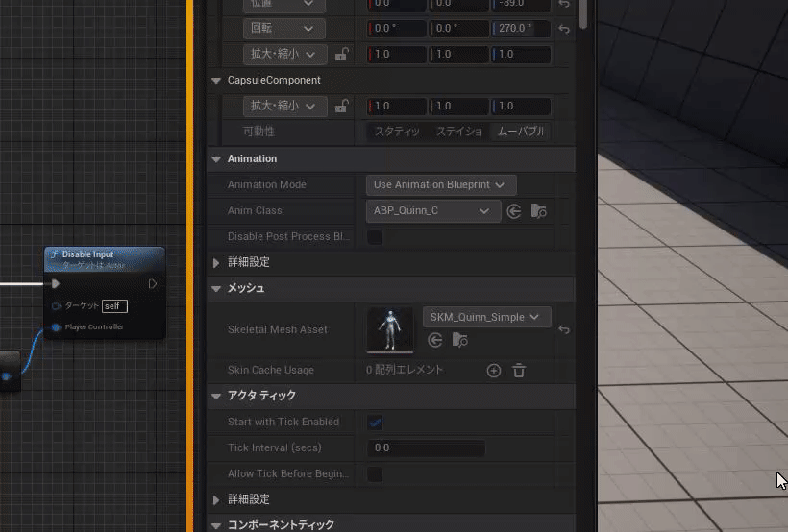Collapse the アクタ ティック section

(x=216, y=396)
